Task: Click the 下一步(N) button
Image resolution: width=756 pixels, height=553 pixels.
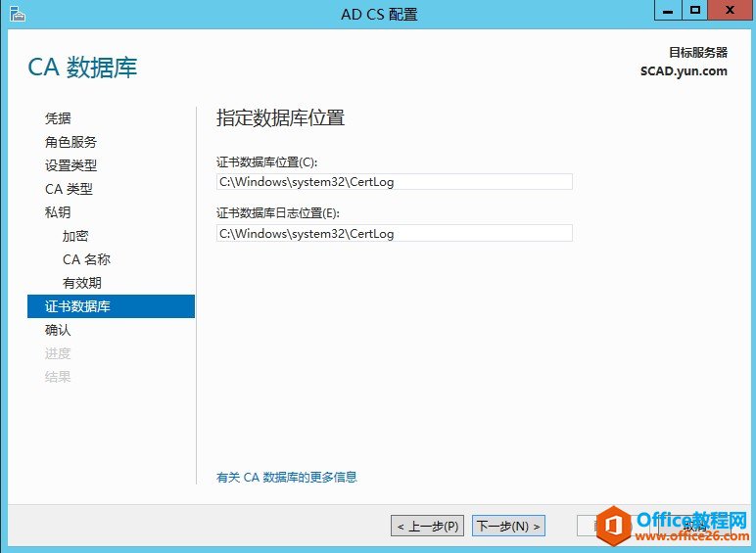Action: 508,527
